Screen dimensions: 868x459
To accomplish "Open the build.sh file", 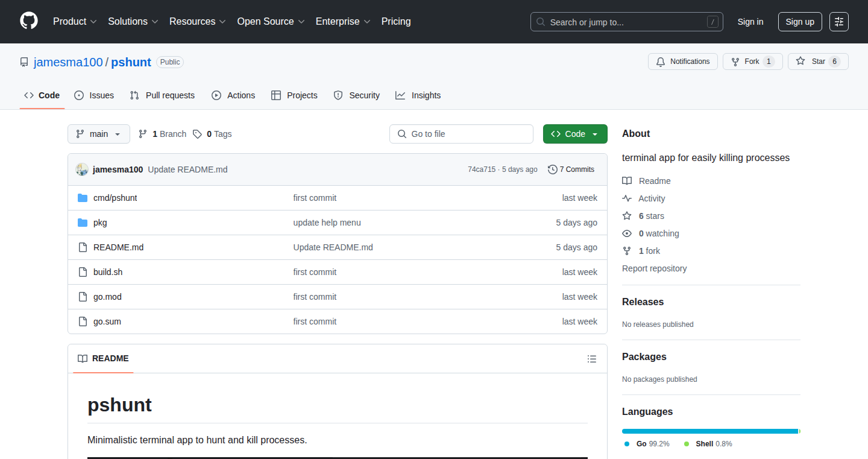I will point(108,272).
